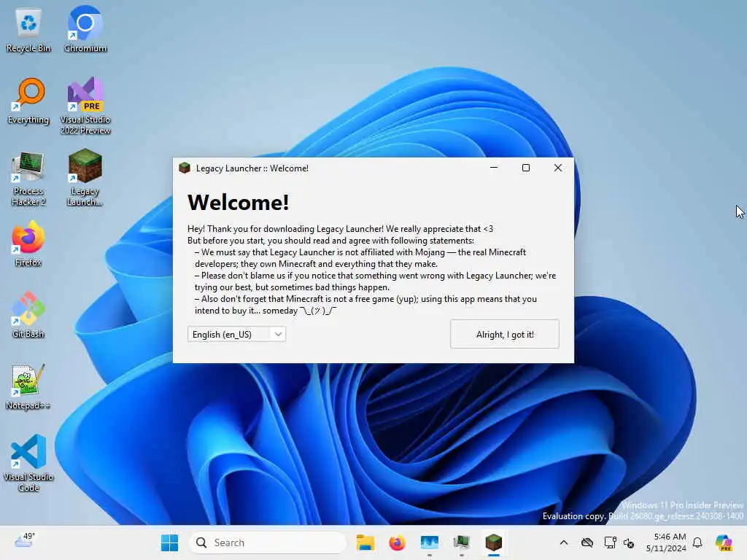Click the cloud sync tray icon
The image size is (747, 560).
[x=587, y=542]
